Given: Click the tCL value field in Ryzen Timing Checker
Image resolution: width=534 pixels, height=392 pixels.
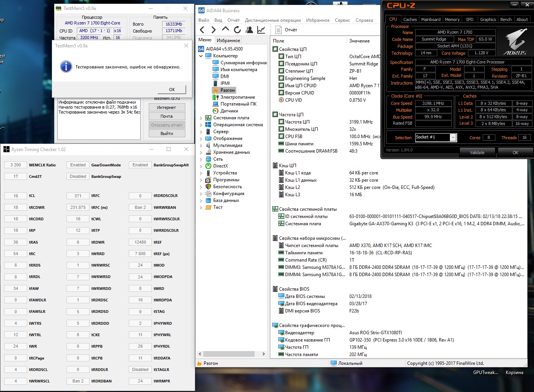Looking at the screenshot, I should click(16, 196).
